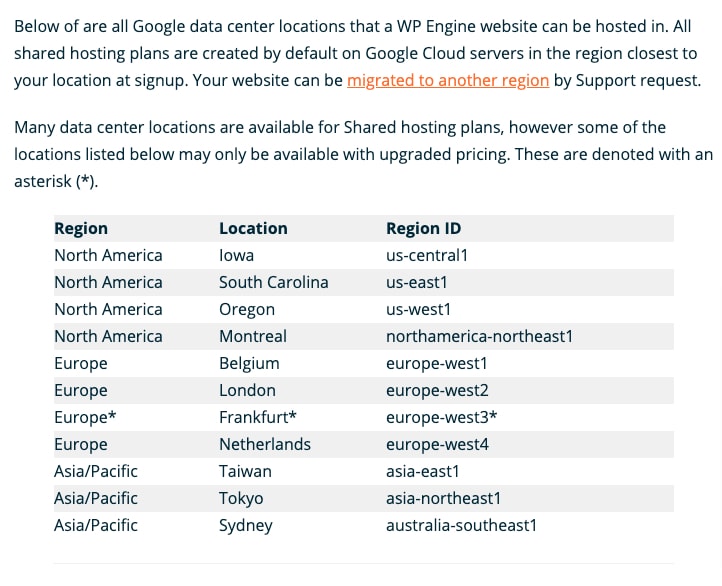722x586 pixels.
Task: Select the australia-southeast1 region ID
Action: click(461, 526)
